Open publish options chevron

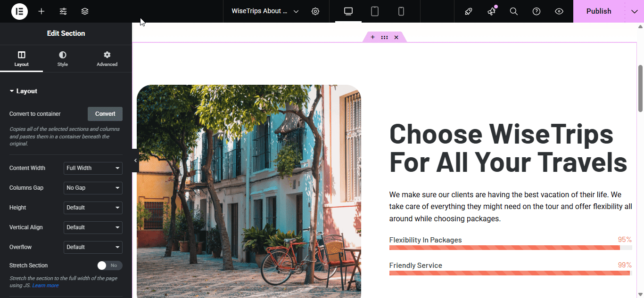(634, 11)
